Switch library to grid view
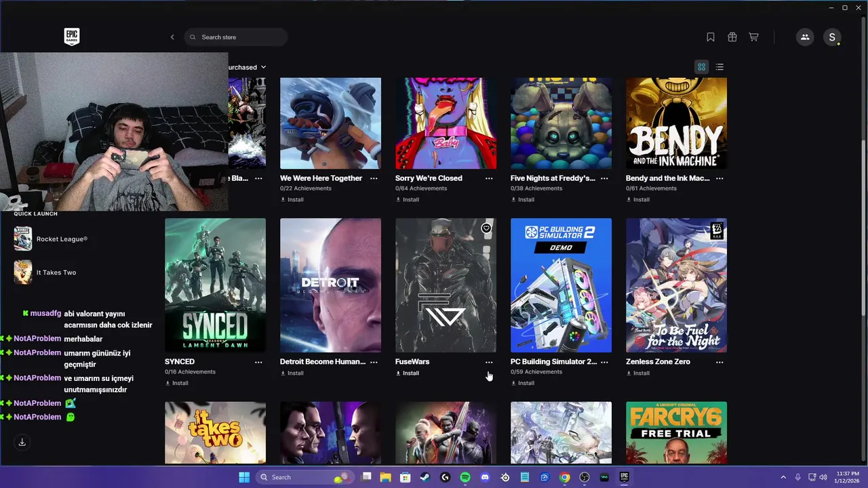The width and height of the screenshot is (868, 488). 702,67
